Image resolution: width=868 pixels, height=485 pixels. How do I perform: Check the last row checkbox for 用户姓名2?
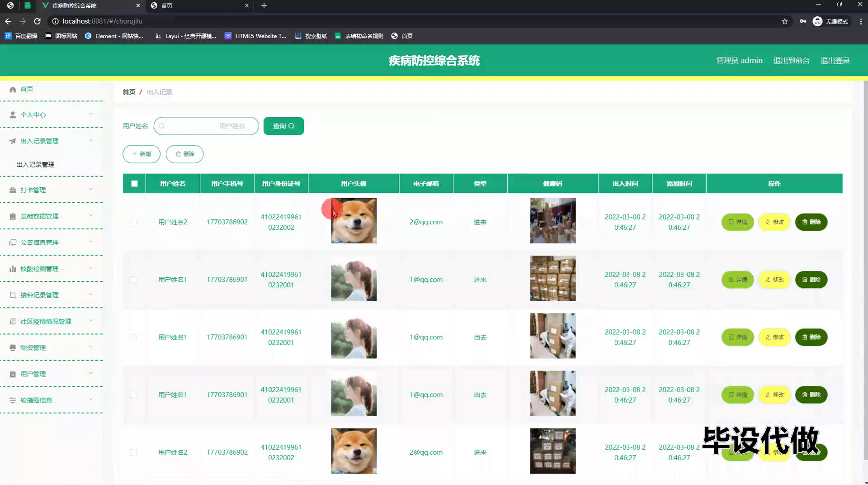133,452
